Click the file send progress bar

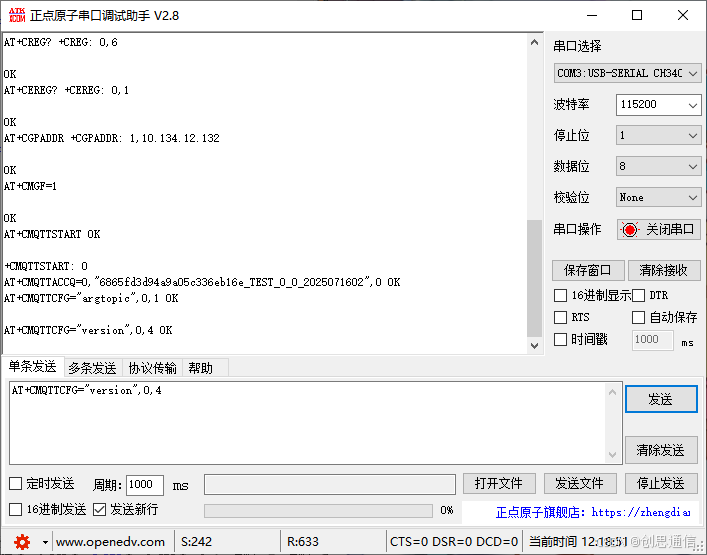point(318,511)
